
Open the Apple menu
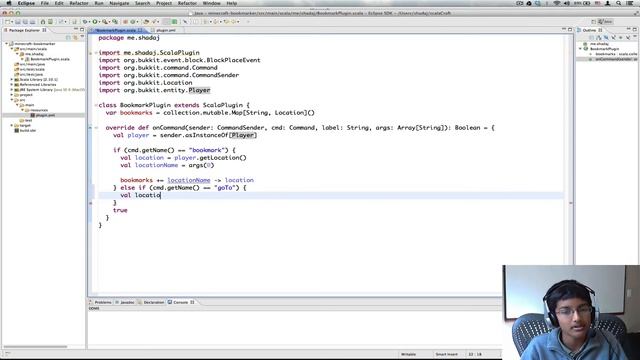(x=9, y=3)
